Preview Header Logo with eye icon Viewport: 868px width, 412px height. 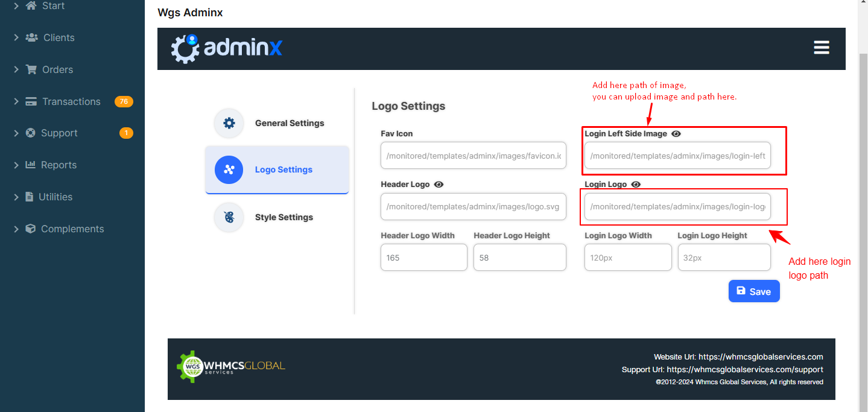(x=439, y=185)
